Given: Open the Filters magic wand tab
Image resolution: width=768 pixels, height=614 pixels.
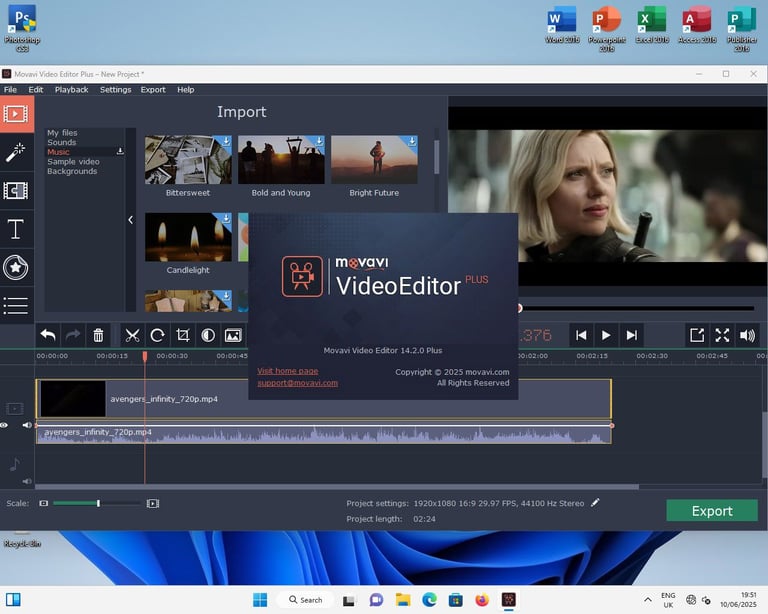Looking at the screenshot, I should click(x=16, y=152).
